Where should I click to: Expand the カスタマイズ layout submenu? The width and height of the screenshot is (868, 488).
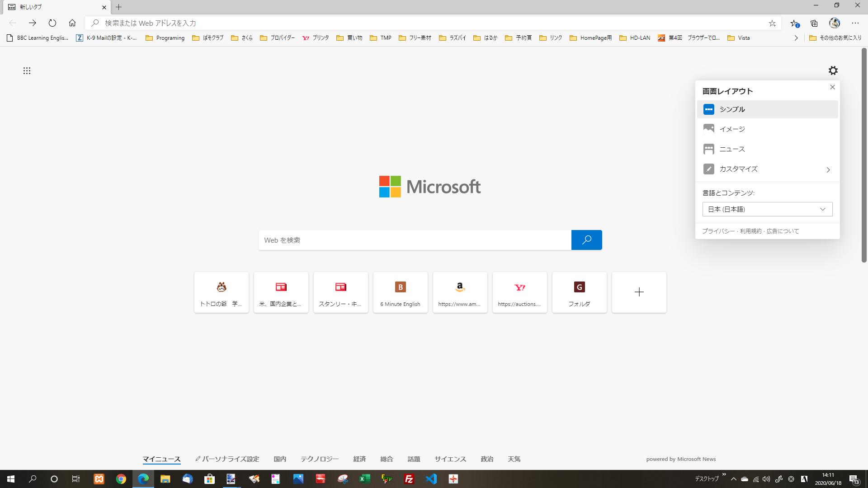[x=767, y=169]
